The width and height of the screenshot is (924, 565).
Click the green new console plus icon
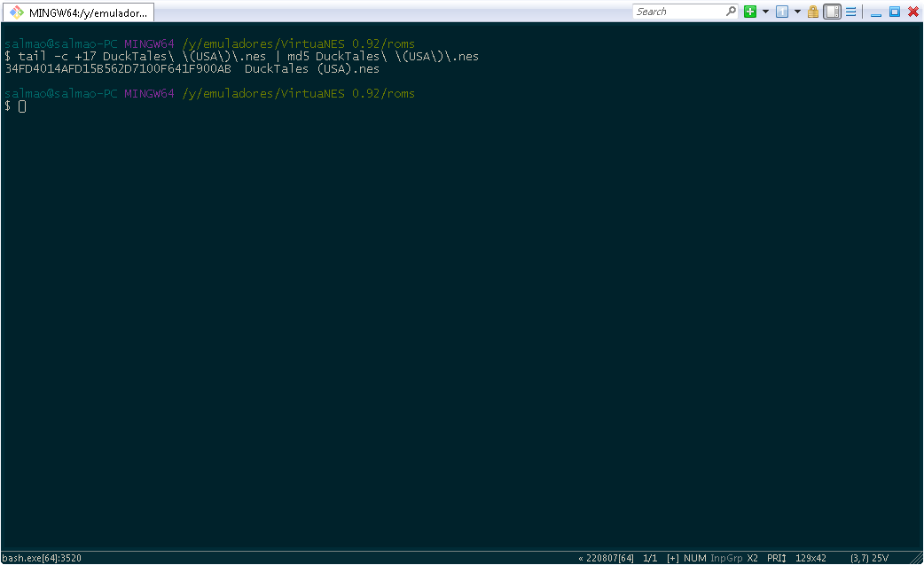[x=749, y=12]
